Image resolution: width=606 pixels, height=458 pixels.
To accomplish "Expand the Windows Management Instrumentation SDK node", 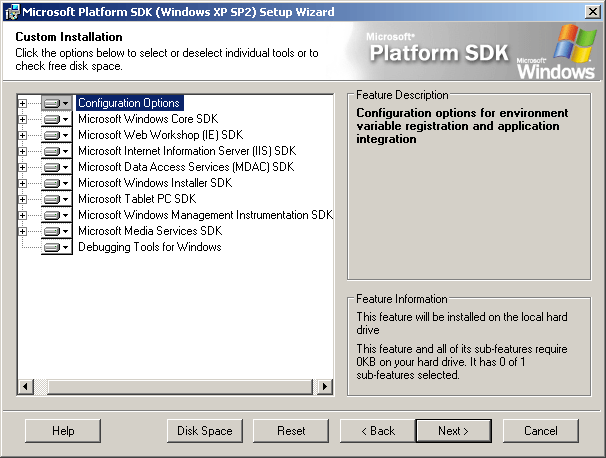I will click(x=22, y=216).
